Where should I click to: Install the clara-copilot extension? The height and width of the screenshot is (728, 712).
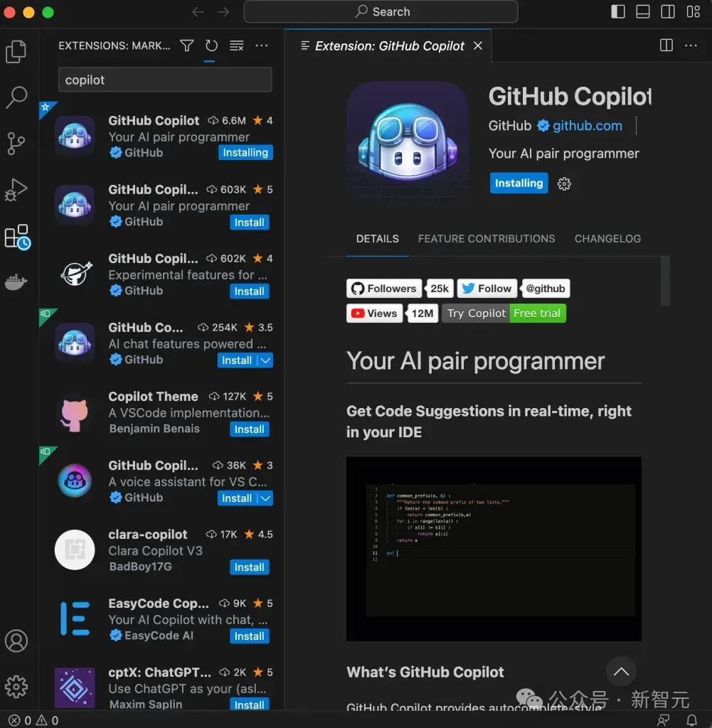coord(249,567)
